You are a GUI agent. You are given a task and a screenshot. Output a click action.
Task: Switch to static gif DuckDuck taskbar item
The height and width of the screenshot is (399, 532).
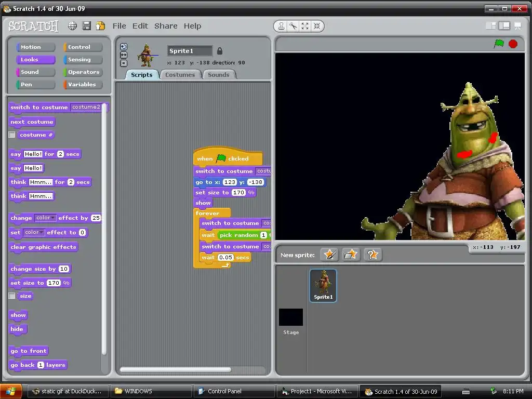pos(68,391)
